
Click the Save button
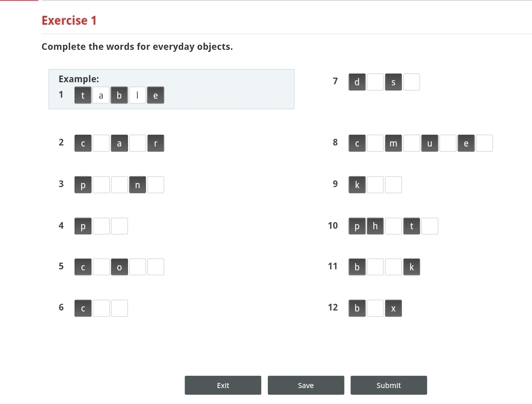306,385
